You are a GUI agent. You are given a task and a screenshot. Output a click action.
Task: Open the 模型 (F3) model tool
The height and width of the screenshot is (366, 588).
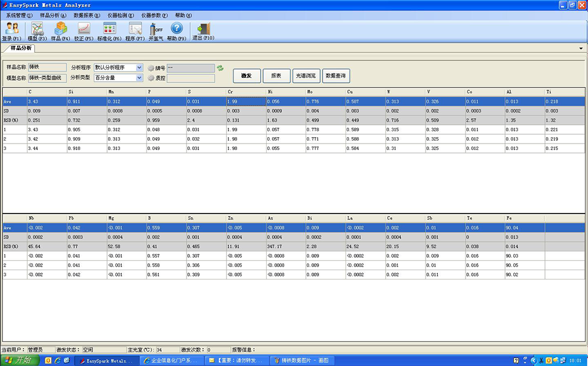(x=36, y=31)
